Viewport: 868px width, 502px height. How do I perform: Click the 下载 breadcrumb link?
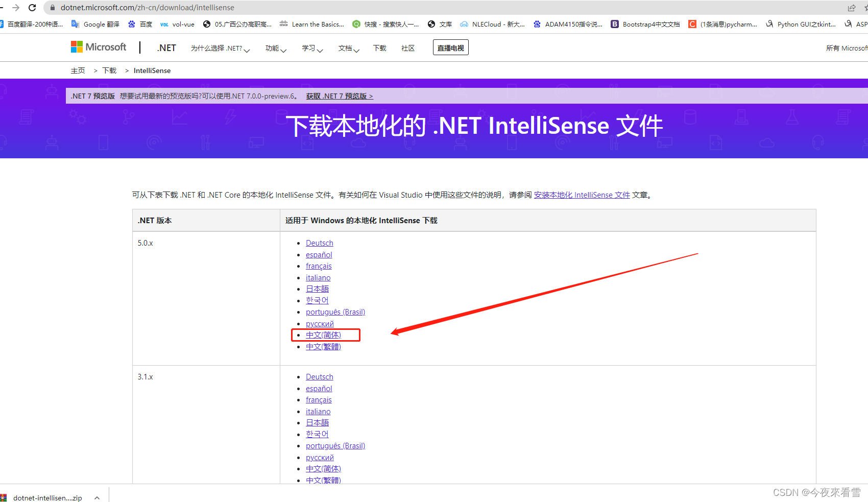click(109, 70)
